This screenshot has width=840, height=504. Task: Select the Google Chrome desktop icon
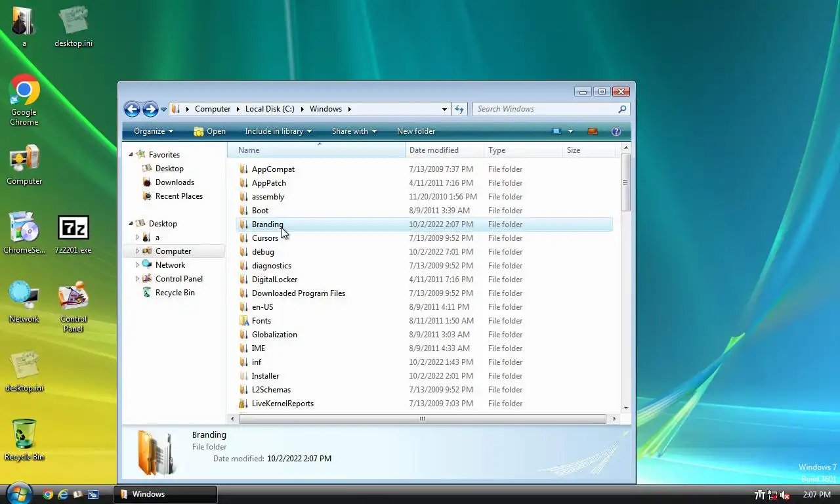[x=24, y=100]
